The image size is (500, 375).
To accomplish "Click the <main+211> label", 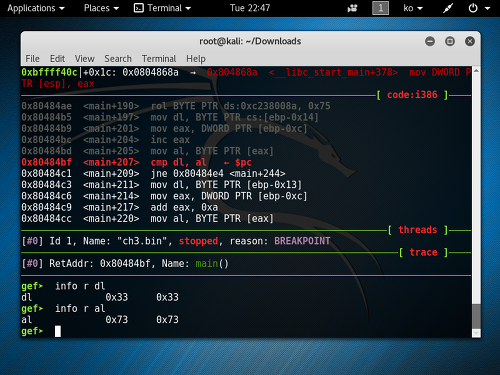I will pos(111,185).
